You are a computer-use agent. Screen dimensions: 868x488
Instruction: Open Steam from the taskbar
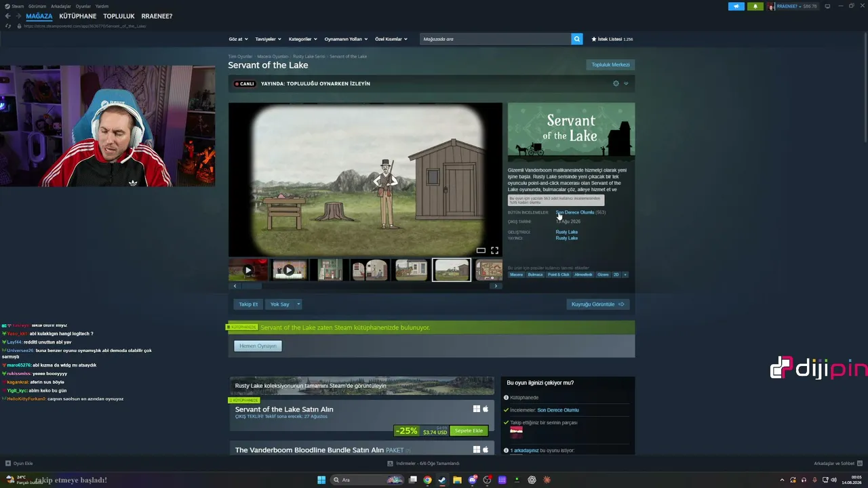[442, 480]
